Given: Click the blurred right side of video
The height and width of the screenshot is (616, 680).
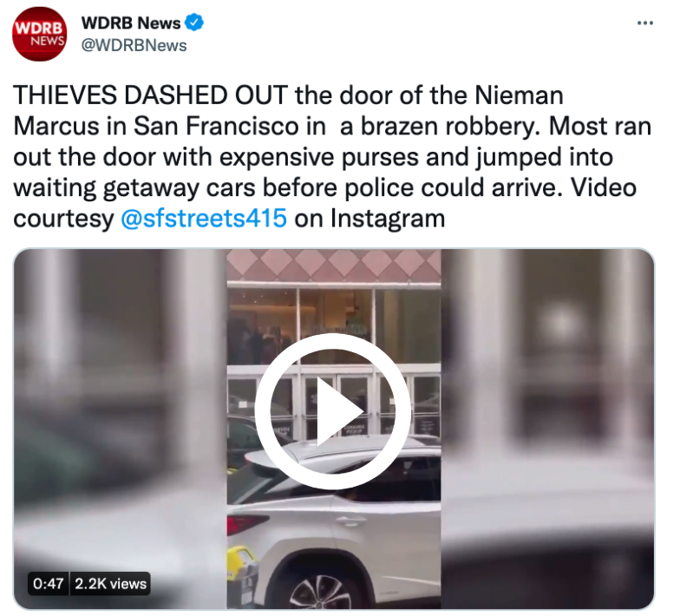Looking at the screenshot, I should [548, 429].
